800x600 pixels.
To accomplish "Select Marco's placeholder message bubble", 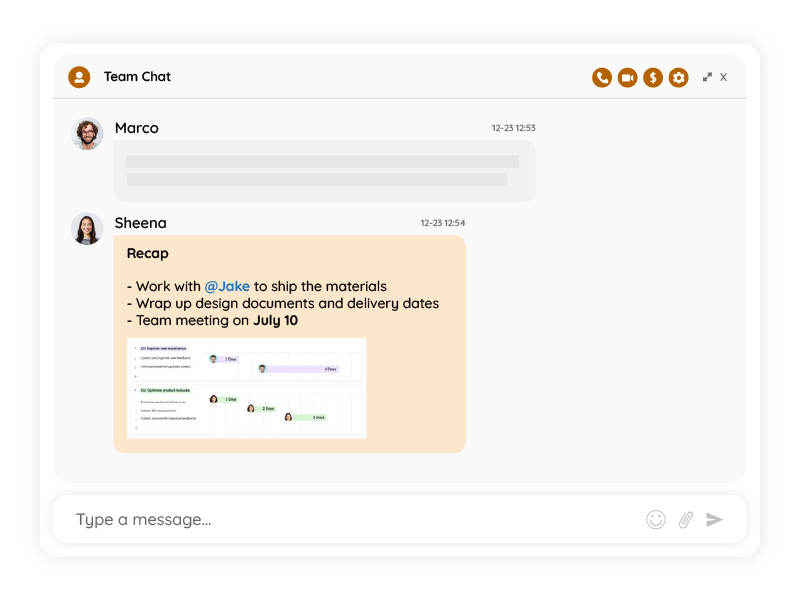I will point(324,171).
